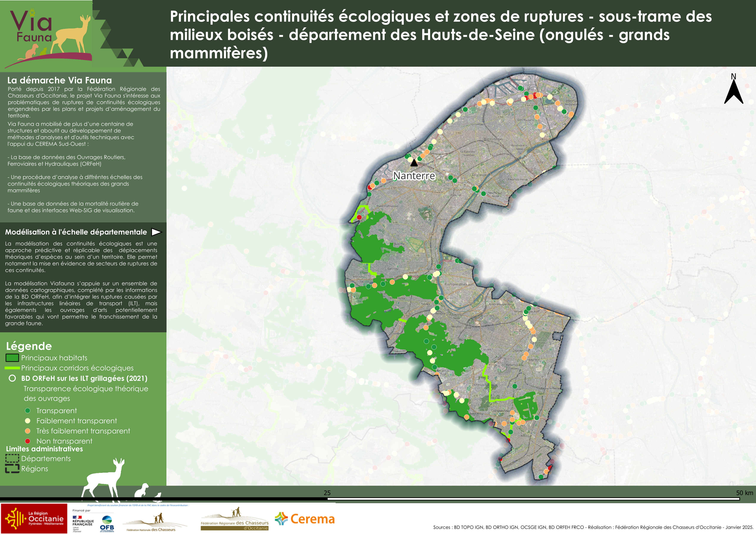
Task: Click the red Non transparent legend dot
Action: pyautogui.click(x=28, y=441)
